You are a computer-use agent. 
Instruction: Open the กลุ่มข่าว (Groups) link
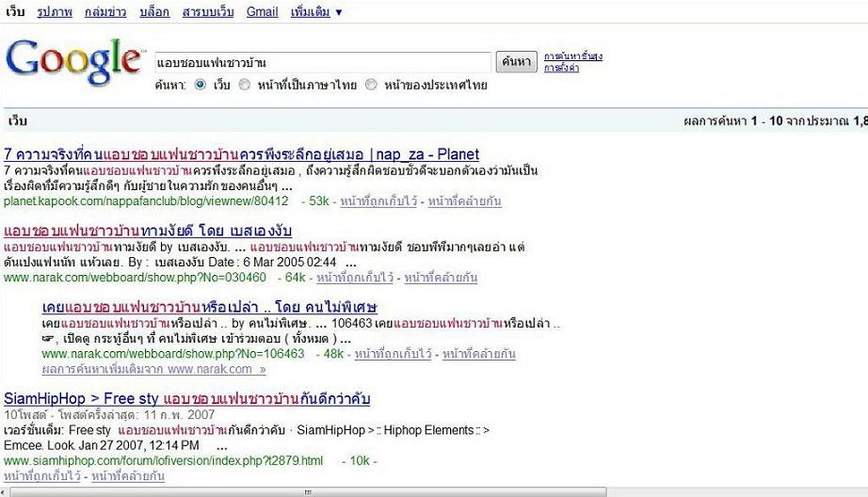point(105,11)
